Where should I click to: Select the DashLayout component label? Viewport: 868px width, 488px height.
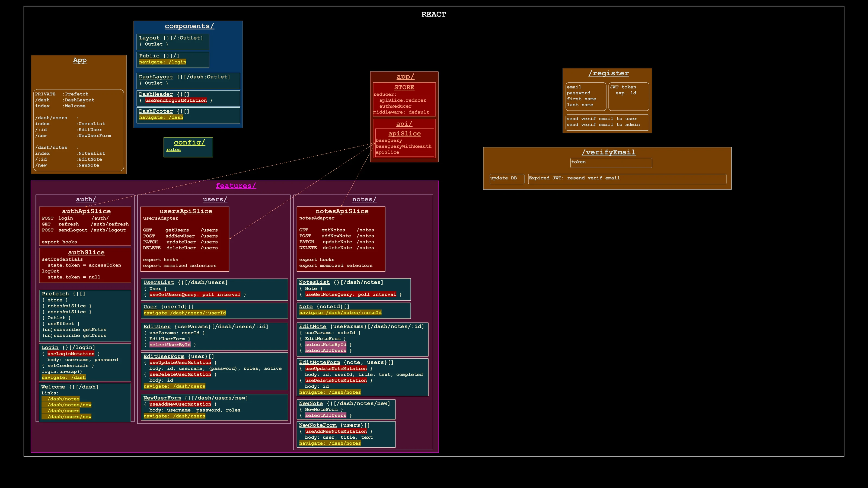click(x=156, y=77)
